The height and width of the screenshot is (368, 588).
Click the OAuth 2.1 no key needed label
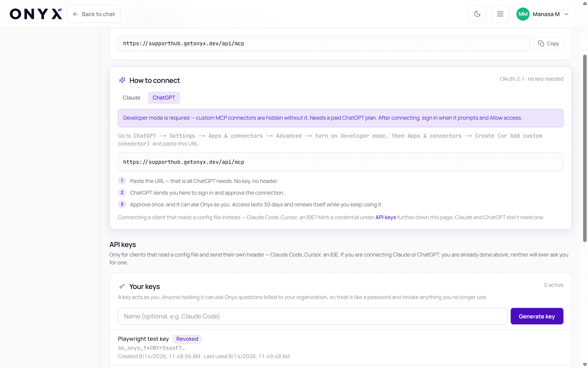(x=531, y=79)
